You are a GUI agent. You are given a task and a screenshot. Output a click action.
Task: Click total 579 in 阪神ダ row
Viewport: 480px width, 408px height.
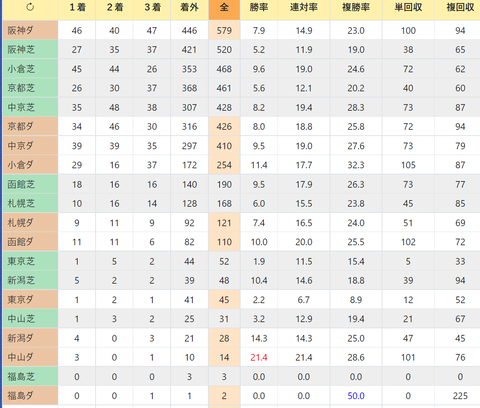pyautogui.click(x=224, y=30)
